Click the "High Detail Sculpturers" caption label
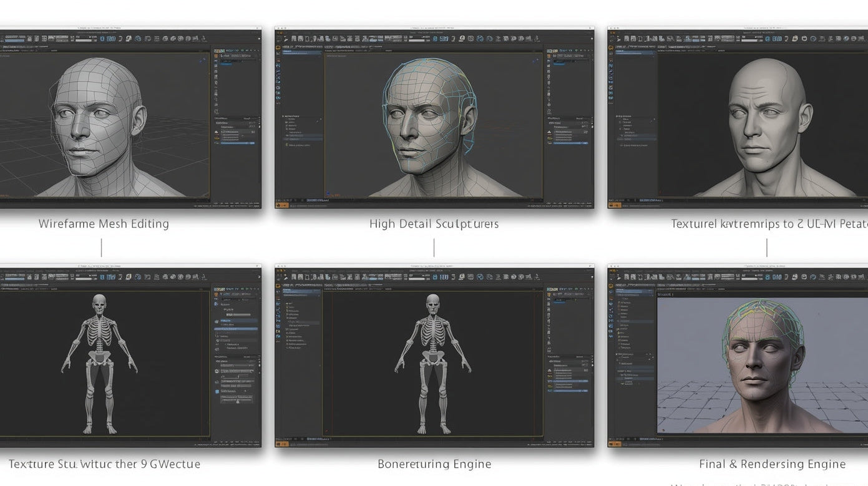 [434, 224]
